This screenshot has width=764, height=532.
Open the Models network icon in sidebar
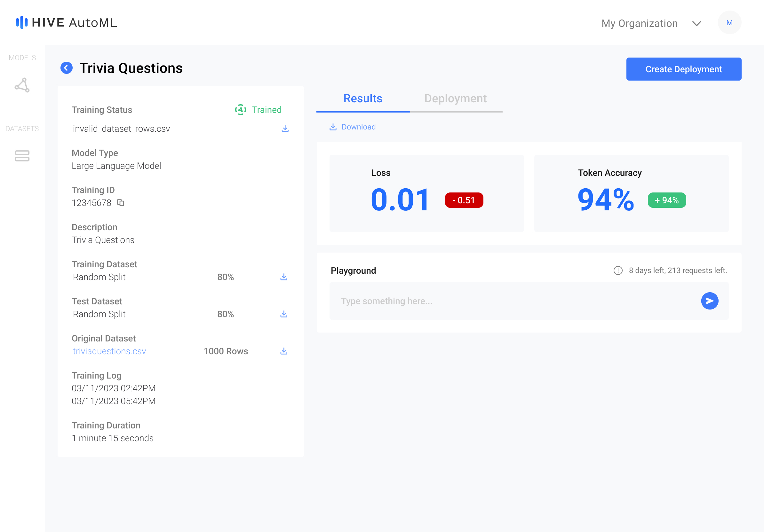point(22,85)
